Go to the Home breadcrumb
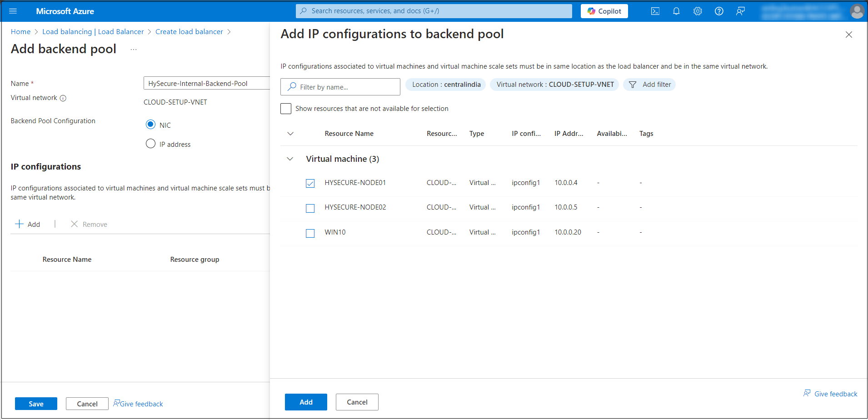The width and height of the screenshot is (868, 420). click(x=20, y=32)
